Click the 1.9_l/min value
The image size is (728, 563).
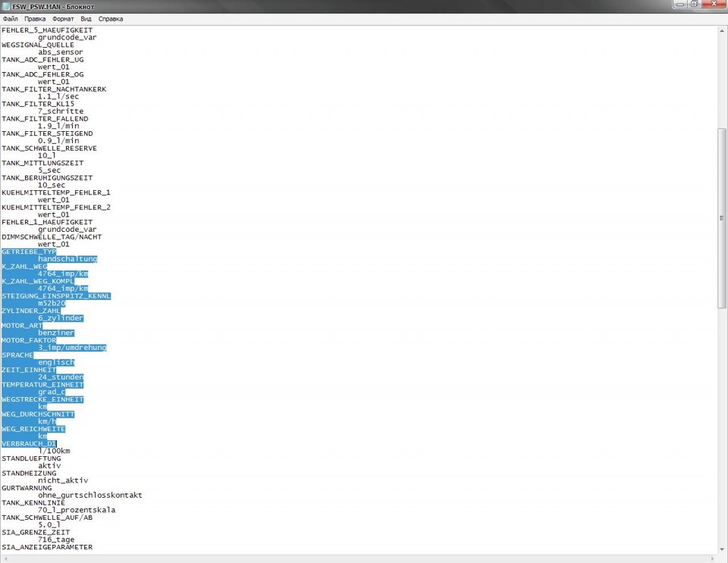(x=58, y=126)
